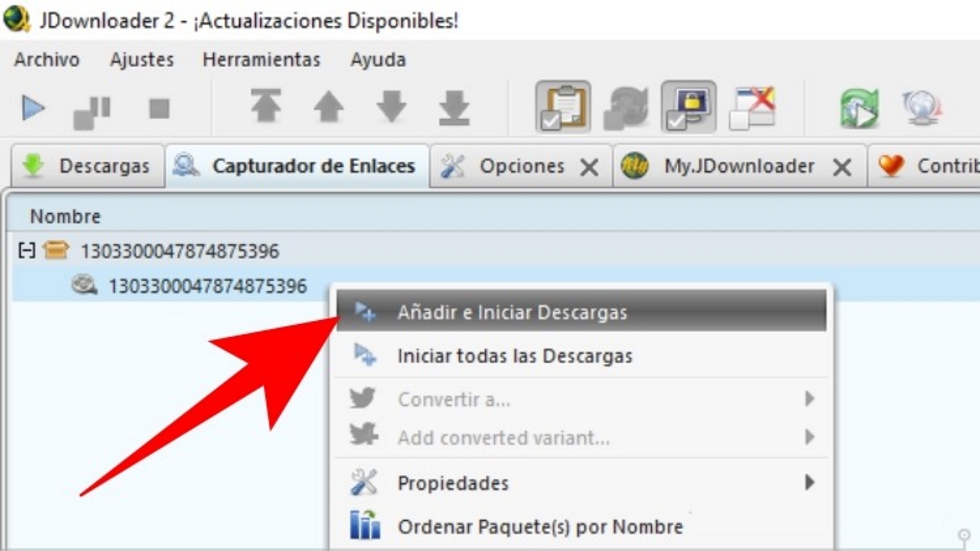Toggle premium usage monitor icon

pyautogui.click(x=688, y=106)
